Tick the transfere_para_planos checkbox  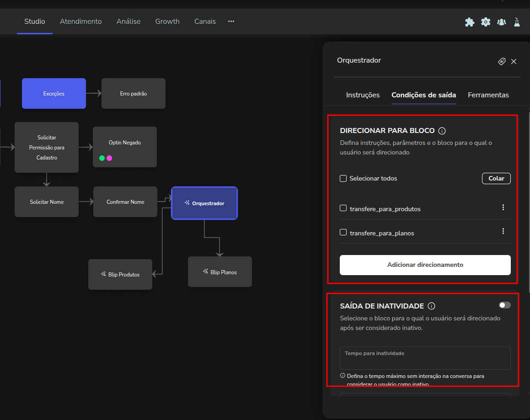click(x=343, y=233)
